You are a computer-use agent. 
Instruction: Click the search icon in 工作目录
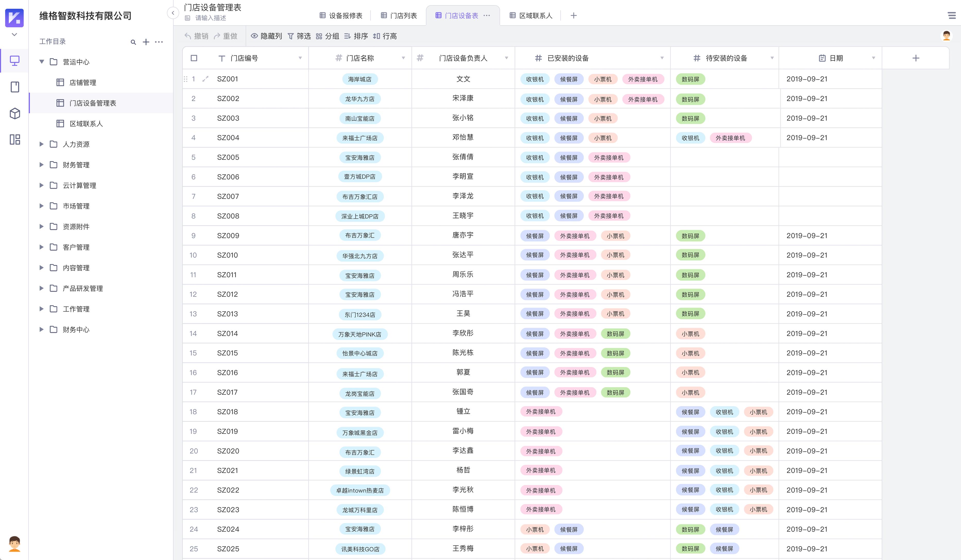click(x=133, y=42)
